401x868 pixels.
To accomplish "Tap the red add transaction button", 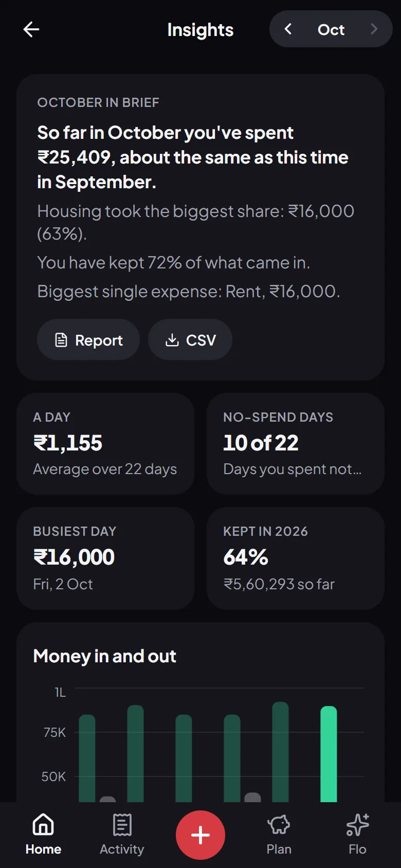I will pyautogui.click(x=200, y=835).
